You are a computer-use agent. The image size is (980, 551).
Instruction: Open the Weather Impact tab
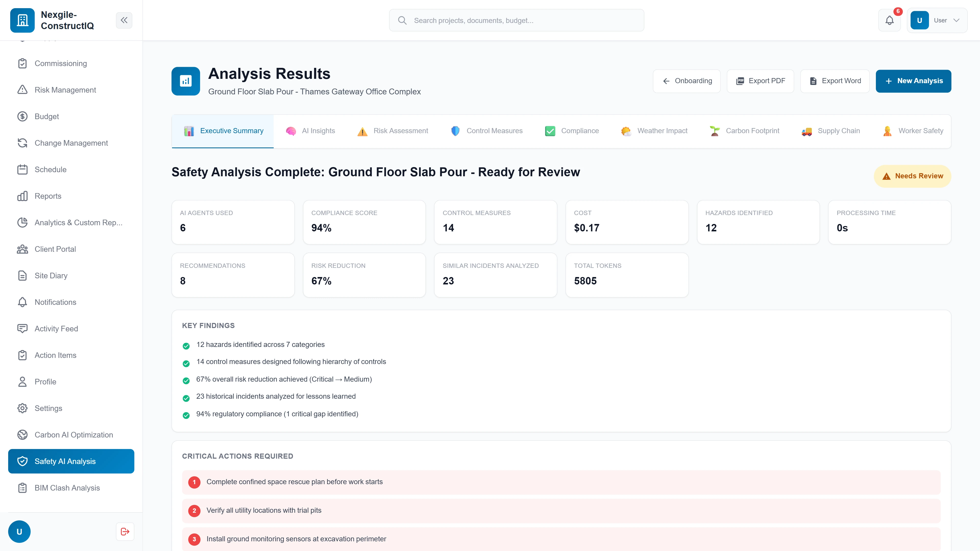coord(654,130)
